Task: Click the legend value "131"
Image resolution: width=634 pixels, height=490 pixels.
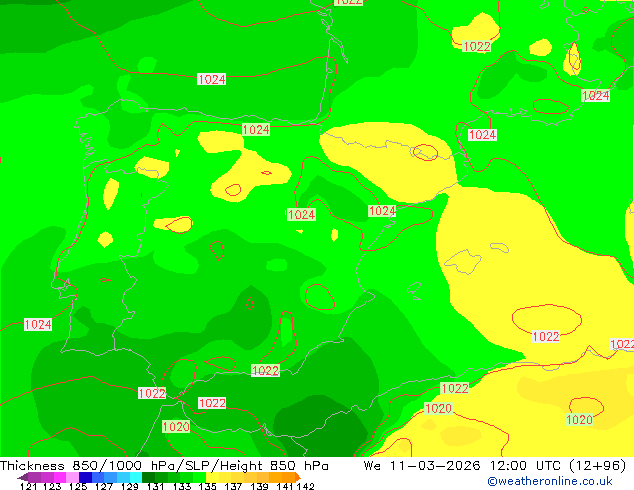Action: click(156, 486)
